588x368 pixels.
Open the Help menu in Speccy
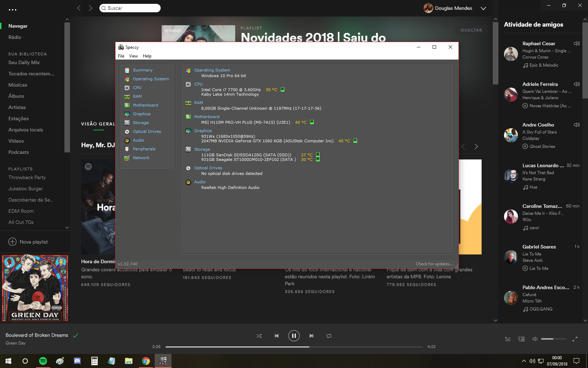[147, 56]
